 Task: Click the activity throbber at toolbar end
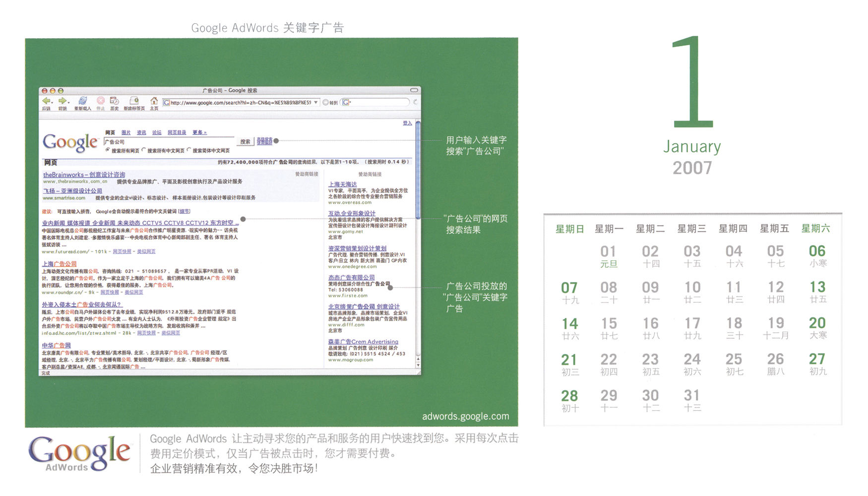(415, 102)
